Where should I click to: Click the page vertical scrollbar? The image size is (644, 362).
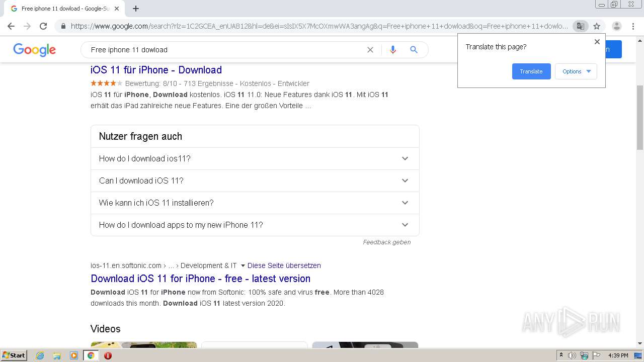click(x=640, y=117)
